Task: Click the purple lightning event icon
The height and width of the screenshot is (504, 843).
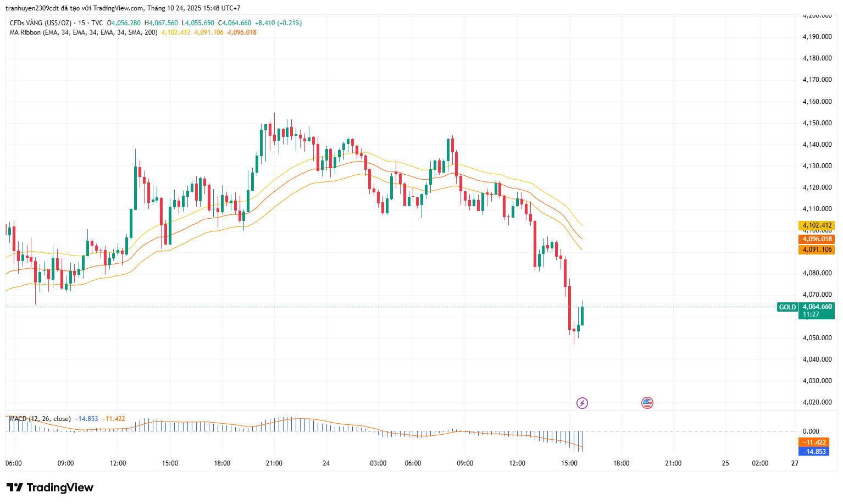Action: point(582,403)
